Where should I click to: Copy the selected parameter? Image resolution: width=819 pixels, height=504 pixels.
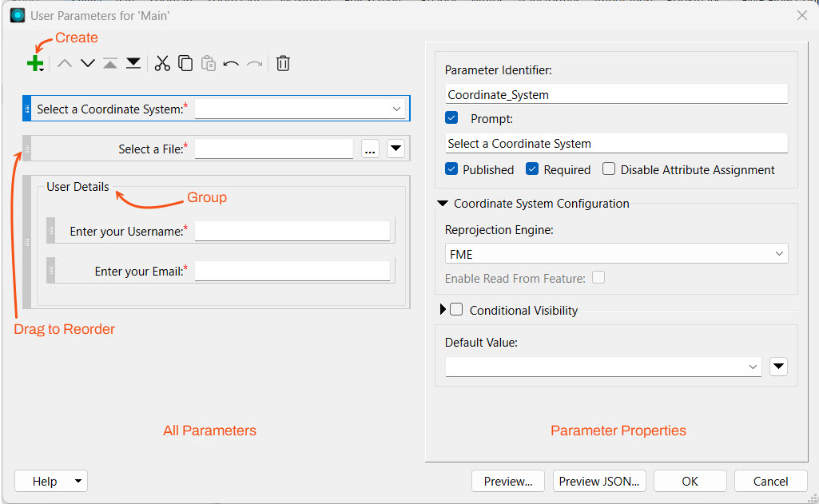coord(185,63)
